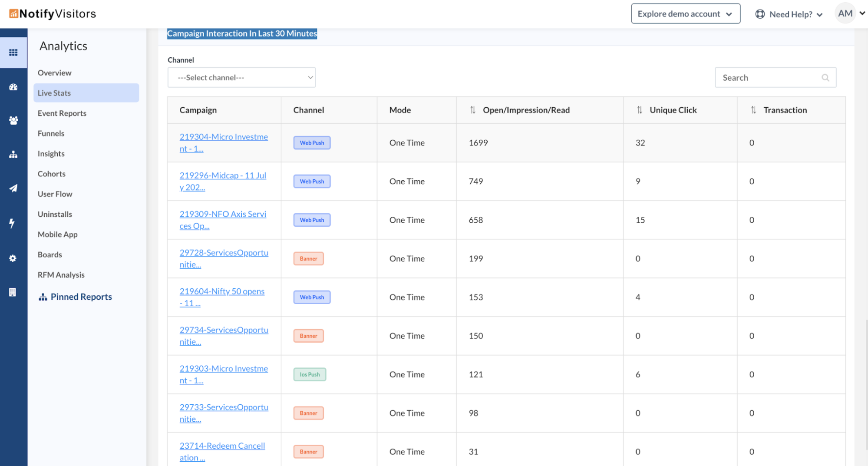
Task: Select Live Stats menu item
Action: pos(86,93)
